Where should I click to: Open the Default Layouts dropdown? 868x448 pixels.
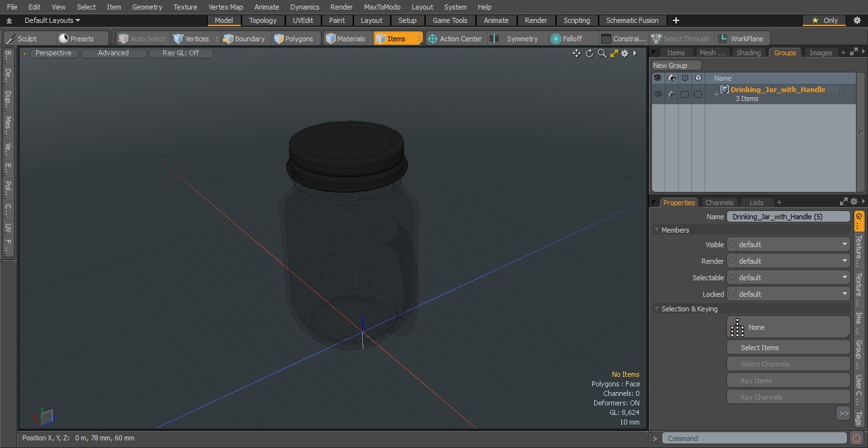[52, 20]
